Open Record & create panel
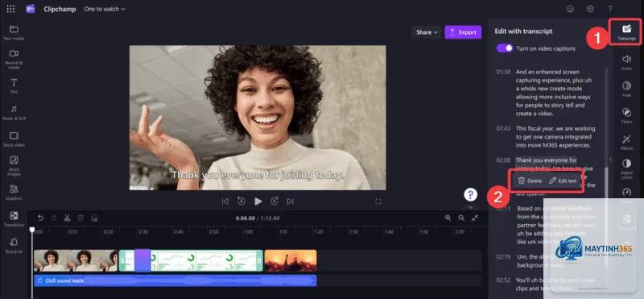644x299 pixels. coord(14,59)
